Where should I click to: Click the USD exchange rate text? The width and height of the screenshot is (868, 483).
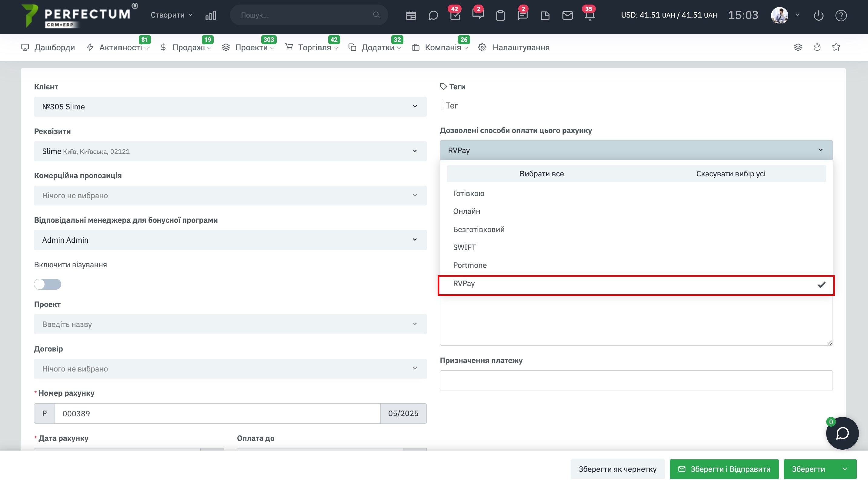[x=669, y=15]
